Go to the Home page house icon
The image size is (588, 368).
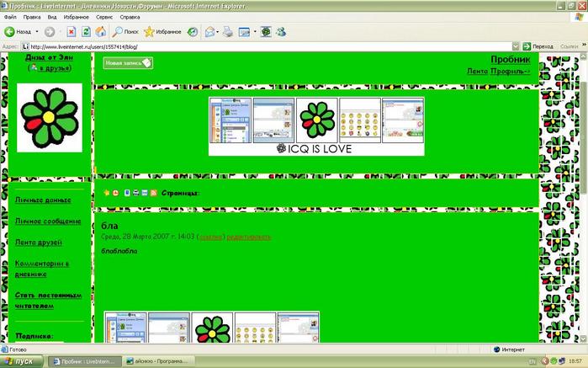point(100,32)
